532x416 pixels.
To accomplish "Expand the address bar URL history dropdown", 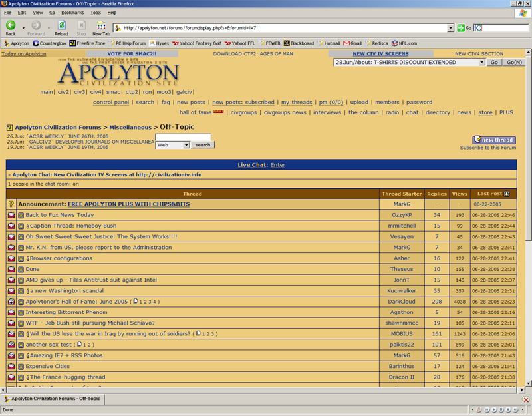I will click(450, 28).
